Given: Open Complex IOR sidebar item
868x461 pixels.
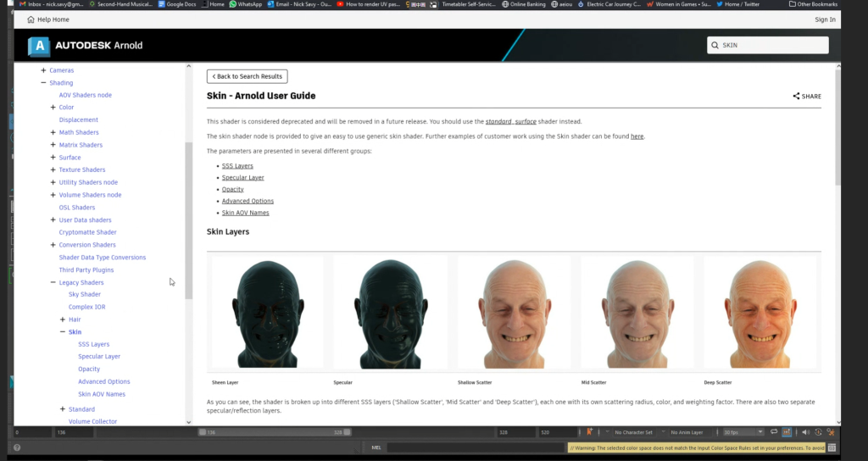Looking at the screenshot, I should tap(87, 307).
